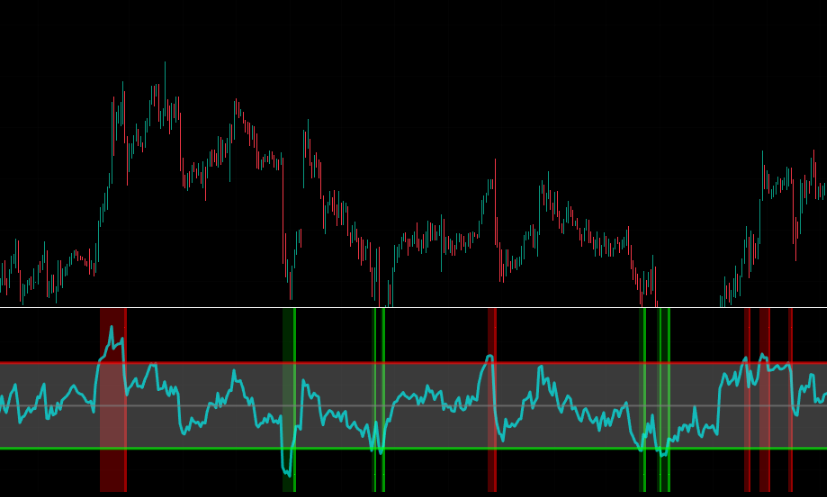Select the first candlesticks at the chart's left edge

(5, 275)
